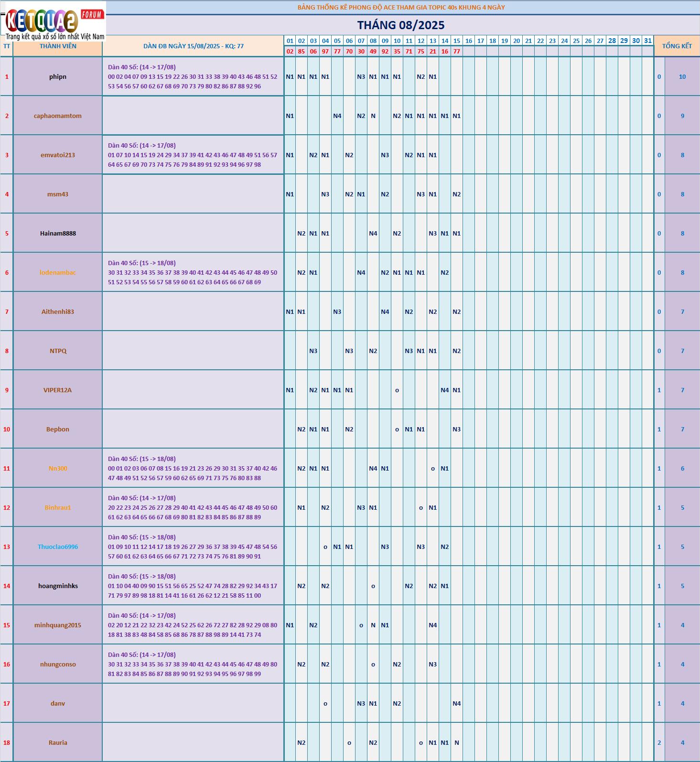Click result 35 under day 10
The width and height of the screenshot is (700, 762).
397,52
